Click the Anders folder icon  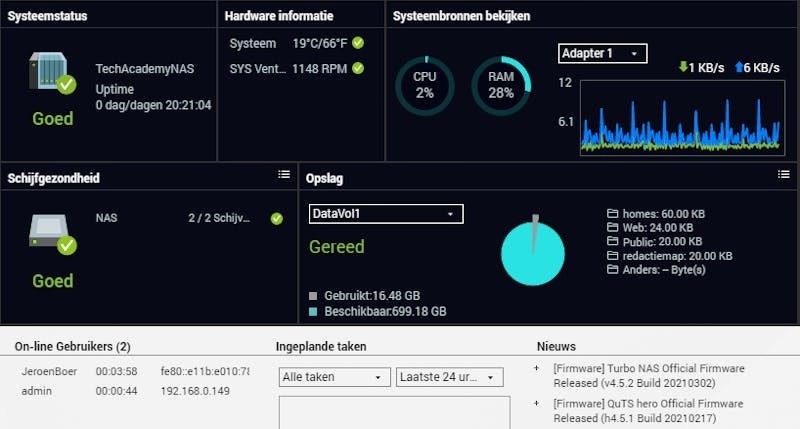[612, 269]
